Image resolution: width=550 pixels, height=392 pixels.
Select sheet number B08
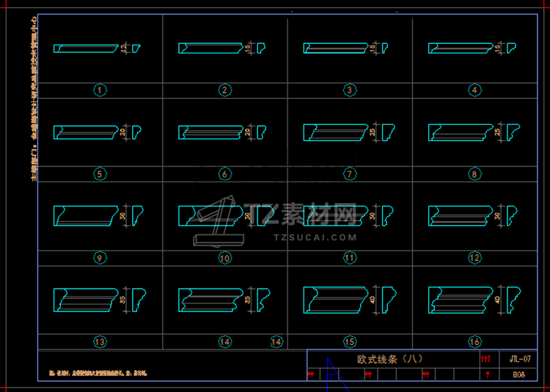[518, 374]
